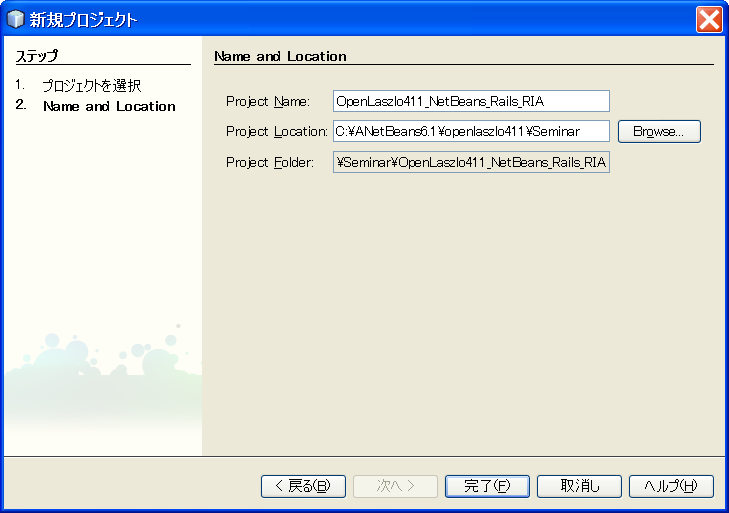Go back with the 戻る(B) button
Viewport: 729px width, 513px height.
pos(303,486)
